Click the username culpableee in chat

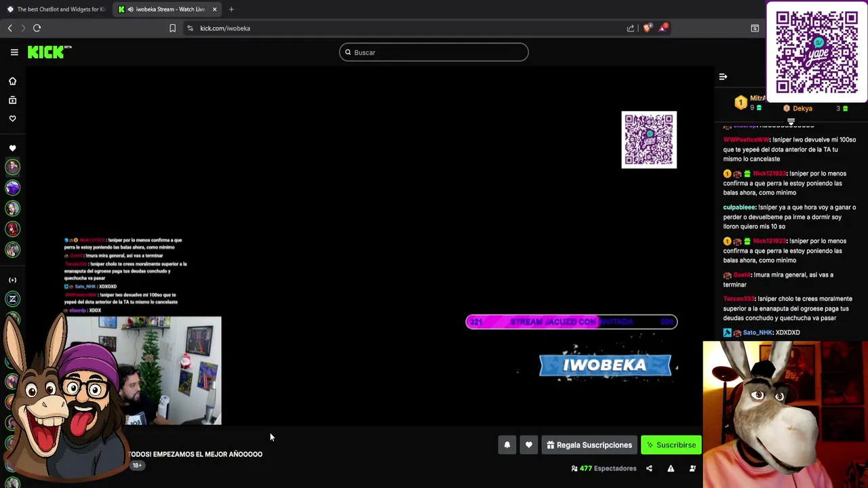[x=739, y=207]
